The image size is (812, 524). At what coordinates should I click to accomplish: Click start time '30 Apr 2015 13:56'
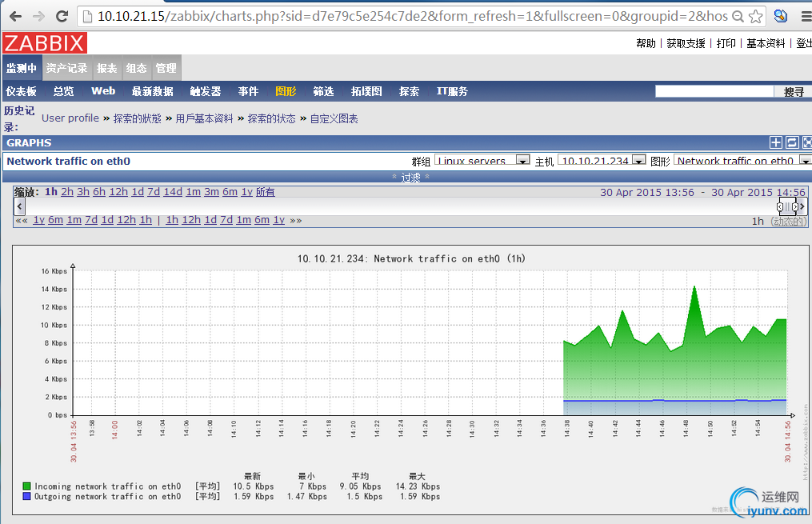(x=647, y=193)
